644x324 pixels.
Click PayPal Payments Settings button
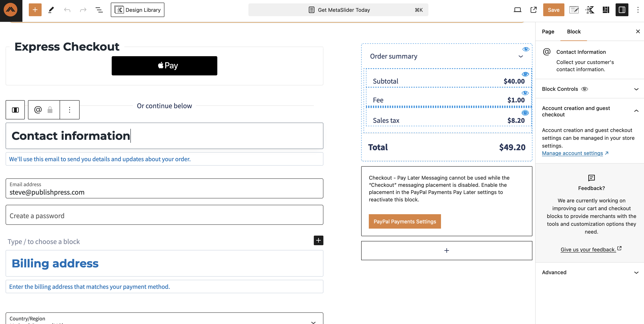[x=404, y=221]
